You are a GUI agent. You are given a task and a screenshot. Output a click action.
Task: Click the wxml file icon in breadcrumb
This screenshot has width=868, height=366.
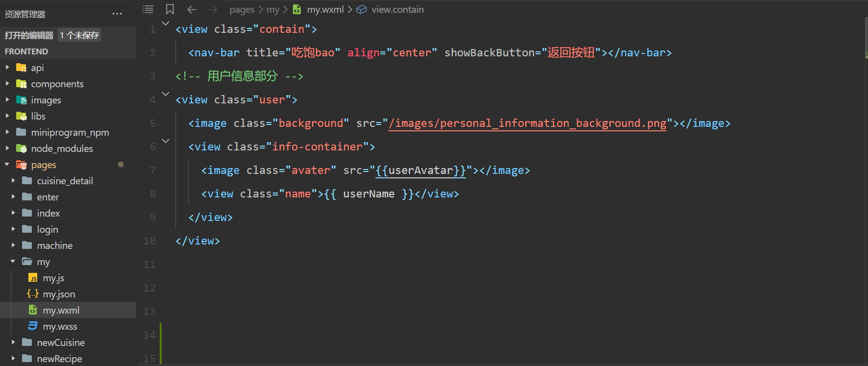coord(297,9)
